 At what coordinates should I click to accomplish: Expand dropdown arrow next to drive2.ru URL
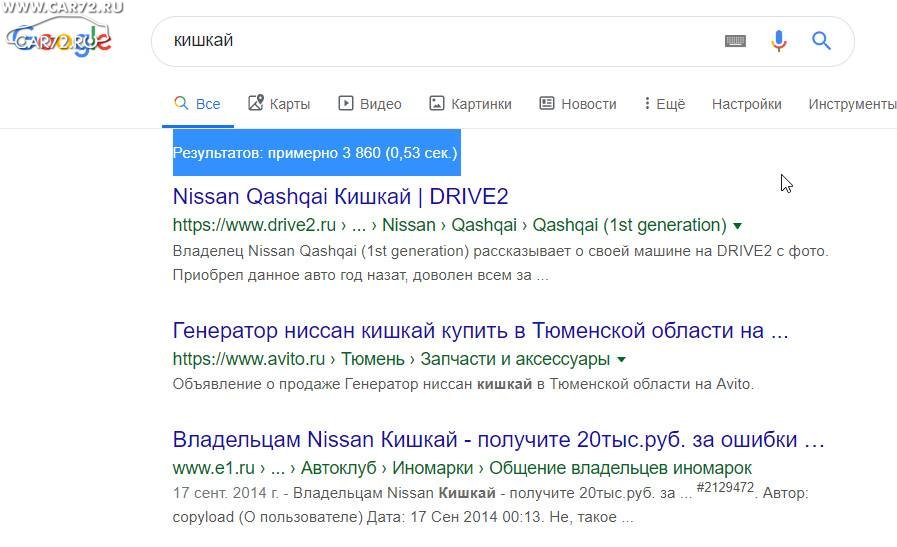[737, 225]
